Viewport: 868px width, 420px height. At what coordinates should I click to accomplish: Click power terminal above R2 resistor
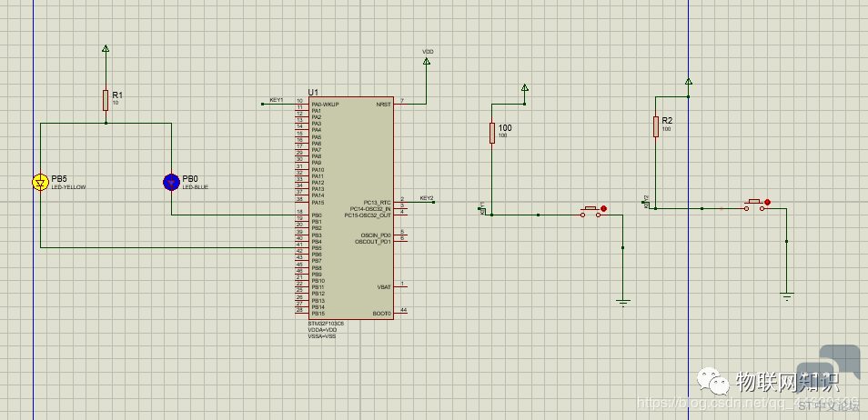tap(688, 81)
